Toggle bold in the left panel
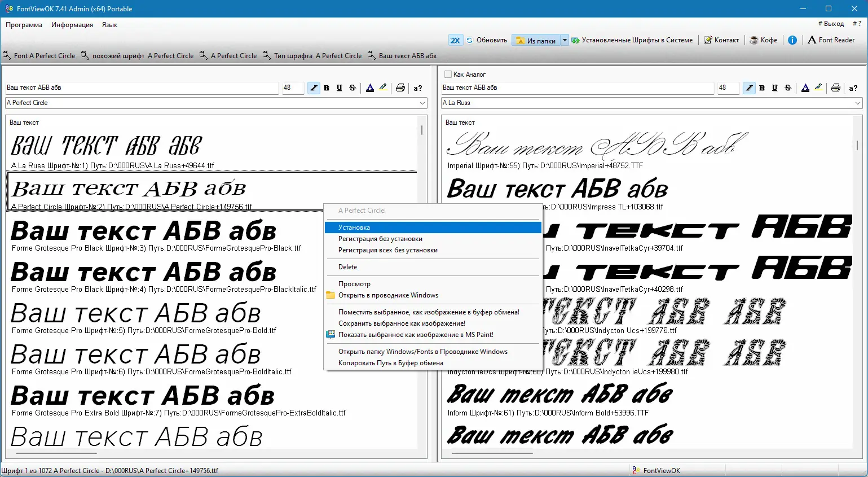 coord(327,88)
